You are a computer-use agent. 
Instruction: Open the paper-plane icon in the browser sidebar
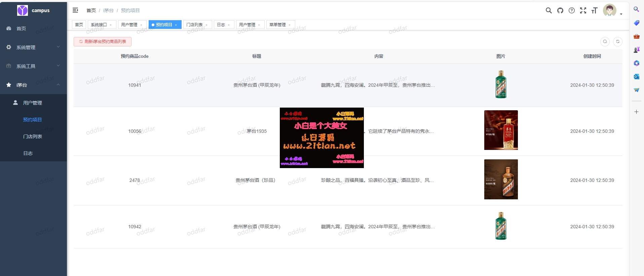[636, 90]
